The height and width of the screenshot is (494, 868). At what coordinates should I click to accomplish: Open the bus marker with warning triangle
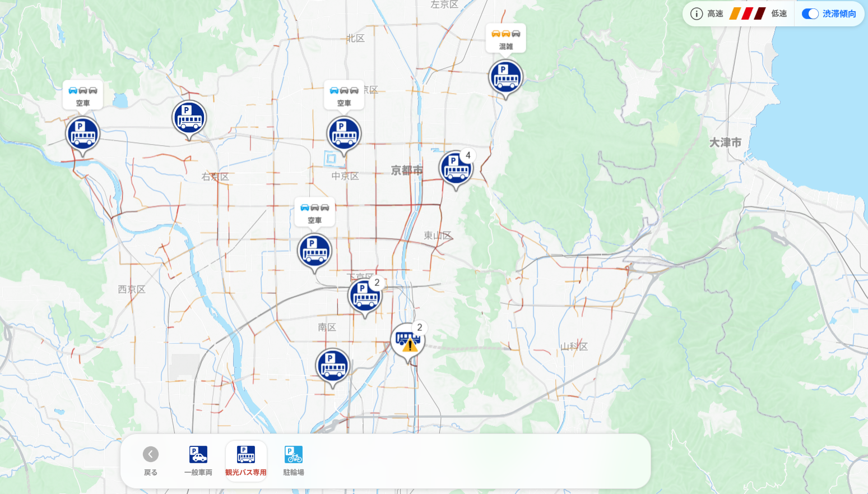click(407, 340)
